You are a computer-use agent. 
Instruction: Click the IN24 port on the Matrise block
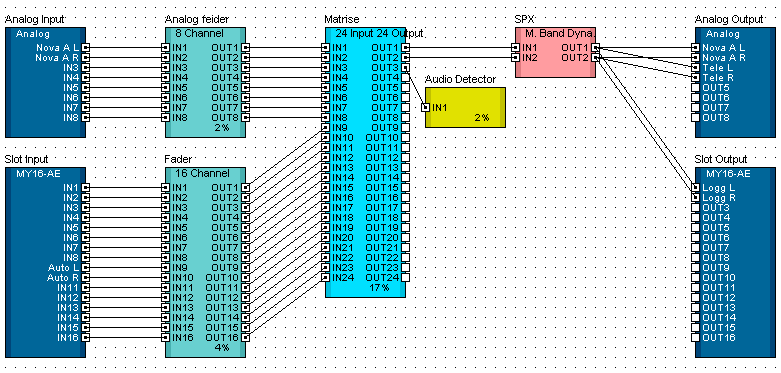(x=325, y=277)
